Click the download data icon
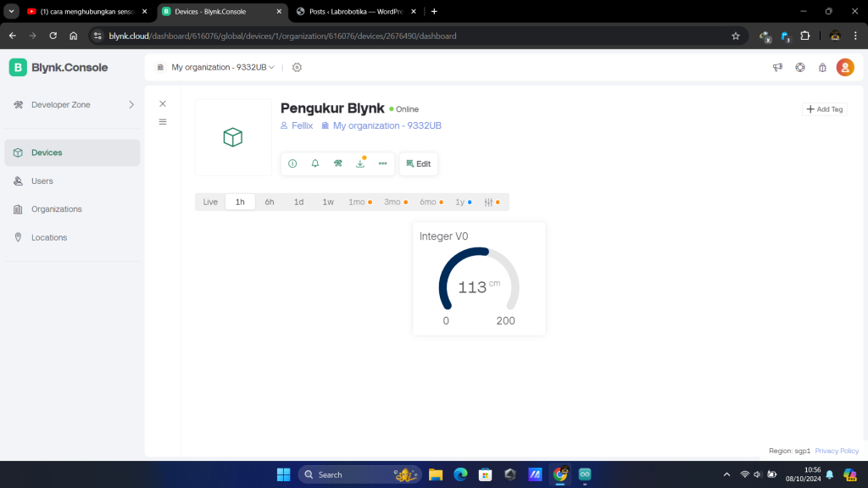The width and height of the screenshot is (868, 488). 360,164
